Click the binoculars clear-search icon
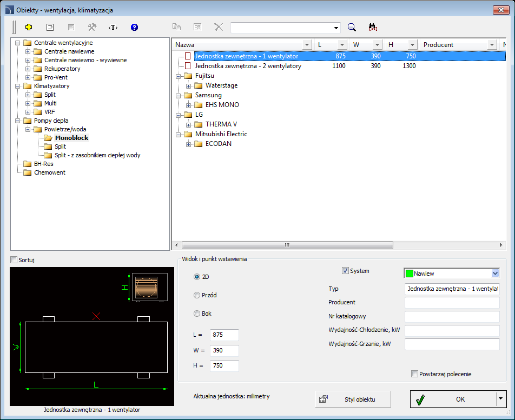Image resolution: width=515 pixels, height=420 pixels. point(372,27)
